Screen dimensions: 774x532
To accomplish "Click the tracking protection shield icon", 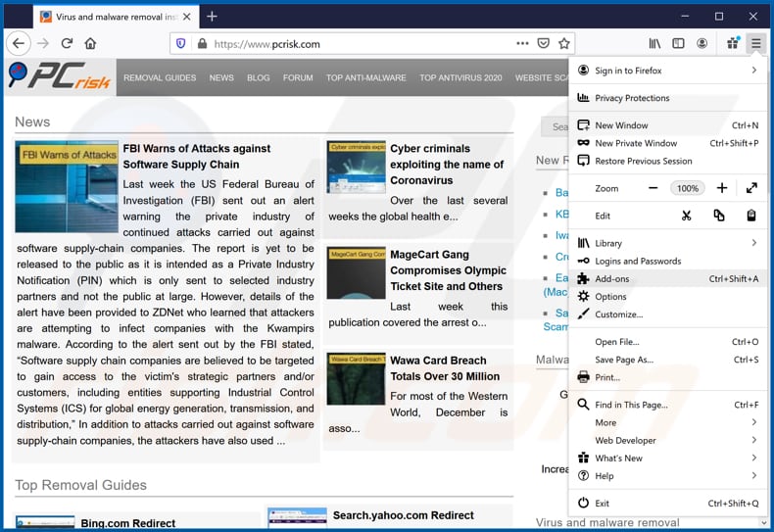I will coord(180,44).
